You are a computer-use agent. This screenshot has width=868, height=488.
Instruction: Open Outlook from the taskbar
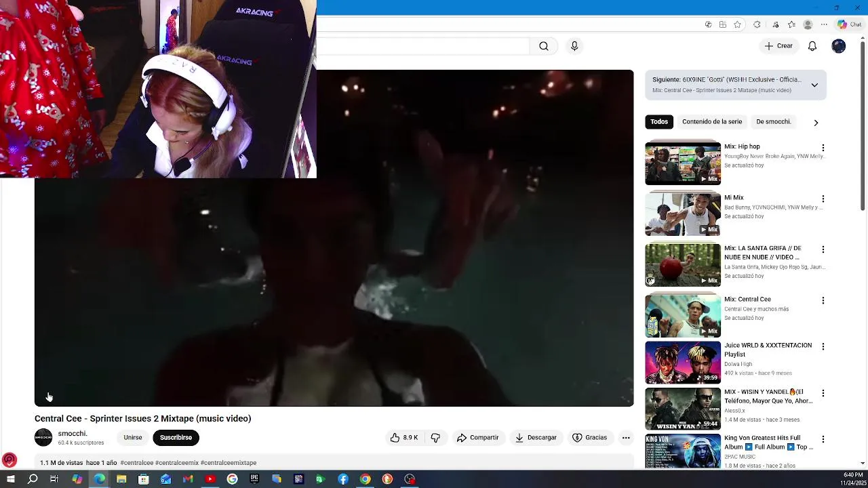click(165, 479)
